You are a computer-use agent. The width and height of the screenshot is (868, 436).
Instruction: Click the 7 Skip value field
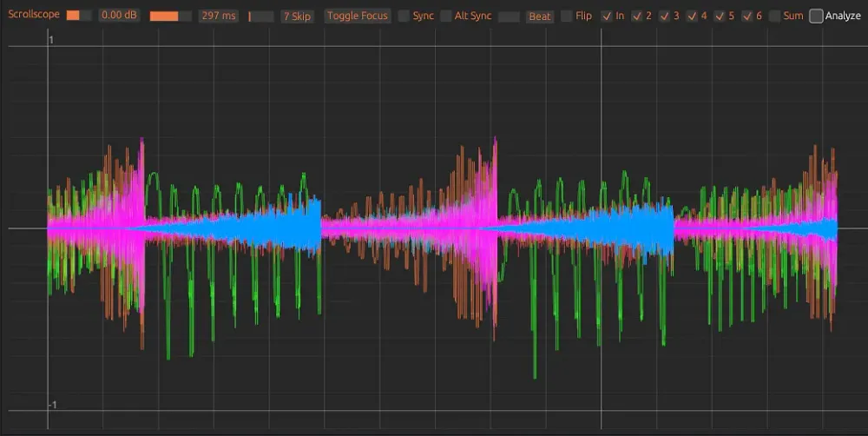tap(298, 17)
